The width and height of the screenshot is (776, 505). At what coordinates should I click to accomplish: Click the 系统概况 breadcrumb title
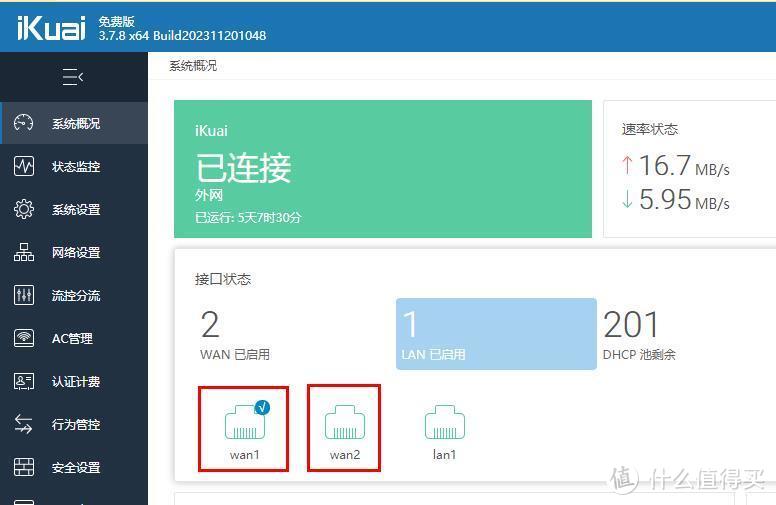click(x=193, y=65)
